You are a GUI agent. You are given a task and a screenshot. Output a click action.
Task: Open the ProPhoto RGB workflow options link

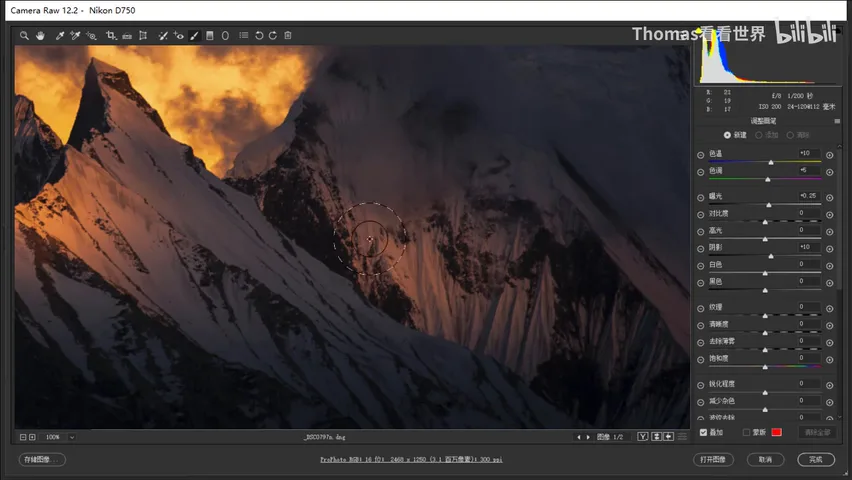(411, 460)
